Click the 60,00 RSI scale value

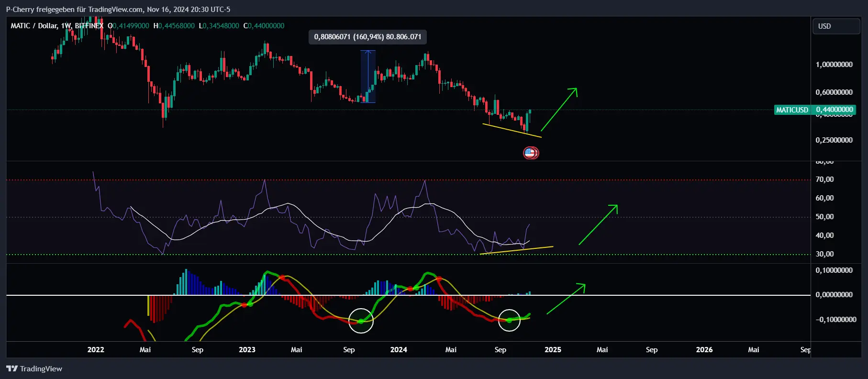point(824,198)
